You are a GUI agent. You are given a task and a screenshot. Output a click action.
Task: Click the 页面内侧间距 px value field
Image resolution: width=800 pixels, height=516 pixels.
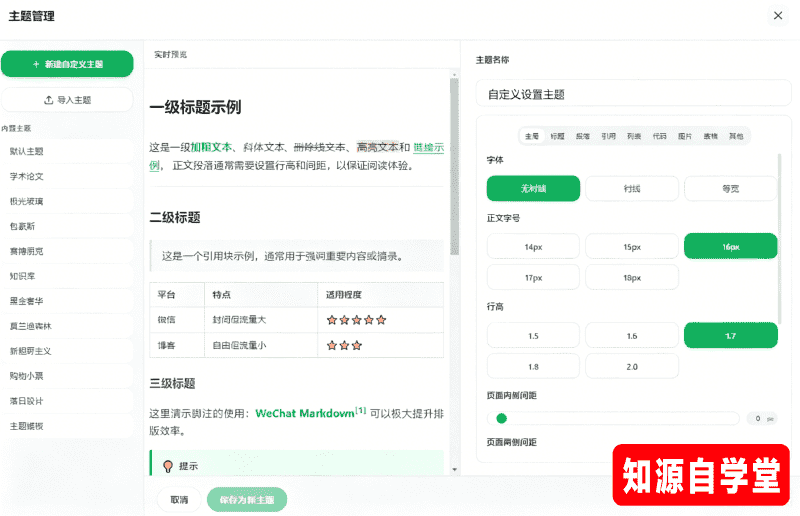762,419
